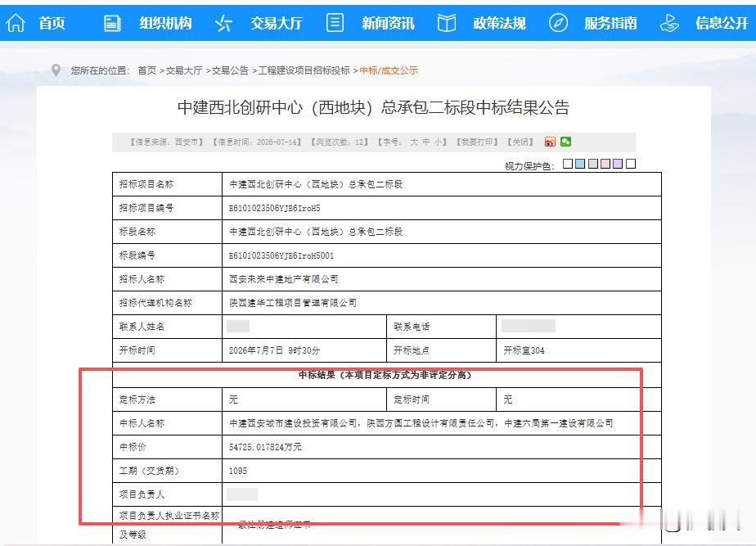Click duration value 1095
The image size is (756, 546).
click(238, 471)
